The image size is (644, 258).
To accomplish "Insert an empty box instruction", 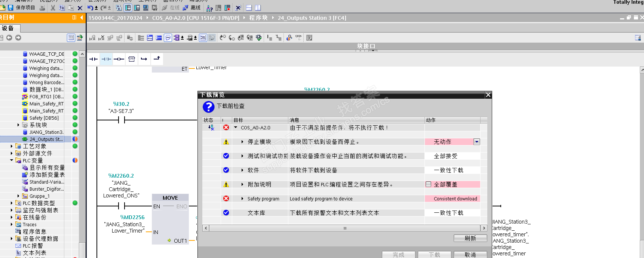I will coord(132,59).
